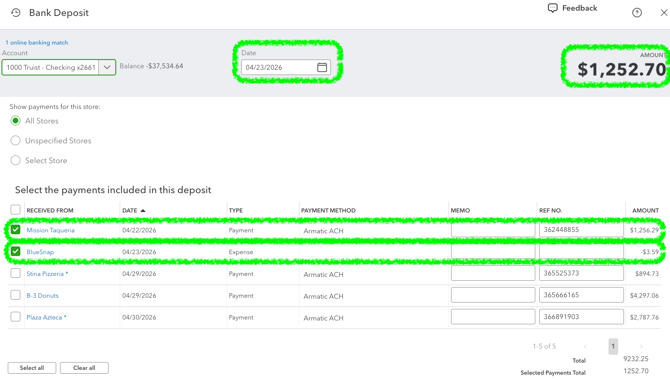Check the Stina Pizzeria payment checkbox
This screenshot has height=380, width=670.
tap(15, 273)
